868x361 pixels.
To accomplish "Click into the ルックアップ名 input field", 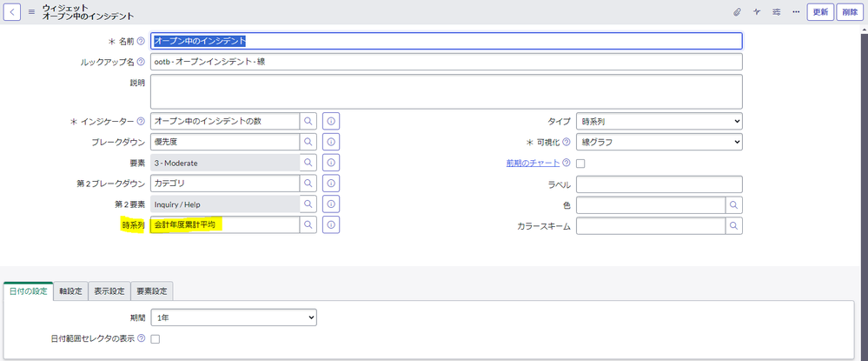I will click(x=447, y=62).
